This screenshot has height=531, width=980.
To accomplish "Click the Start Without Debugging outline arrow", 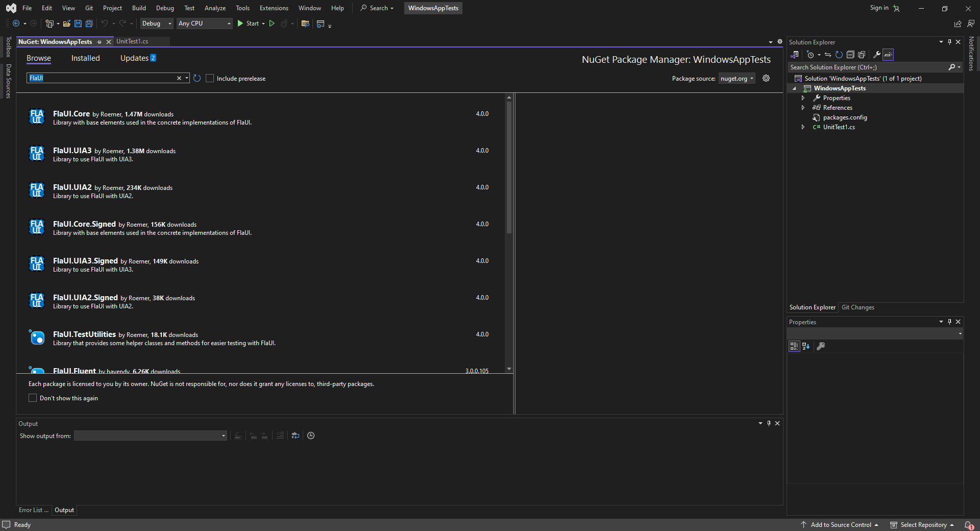I will 272,23.
